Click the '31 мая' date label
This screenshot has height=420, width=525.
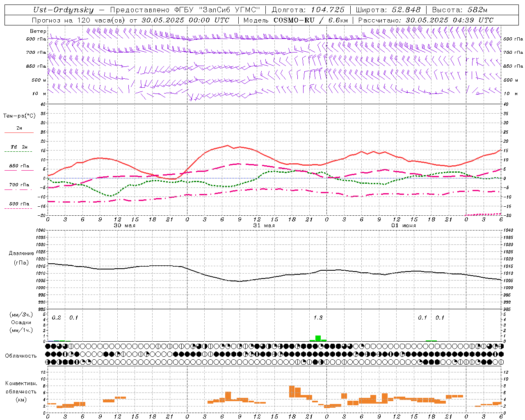[x=264, y=226]
